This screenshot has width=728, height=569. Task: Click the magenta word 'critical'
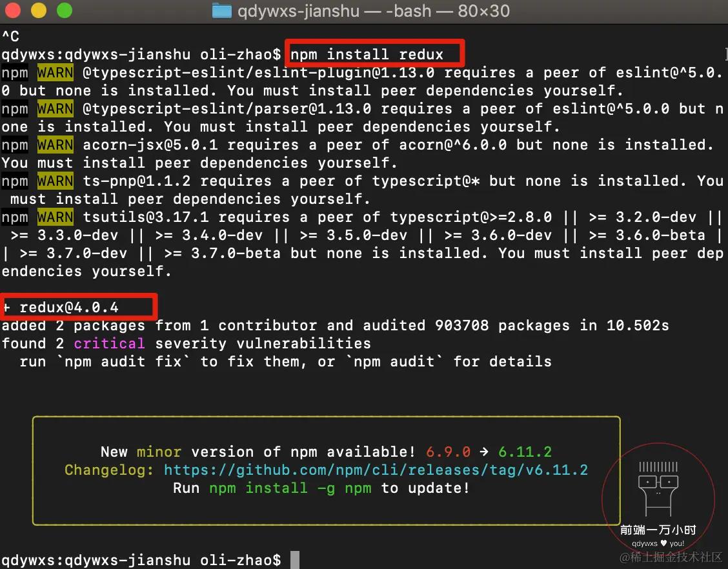click(109, 343)
